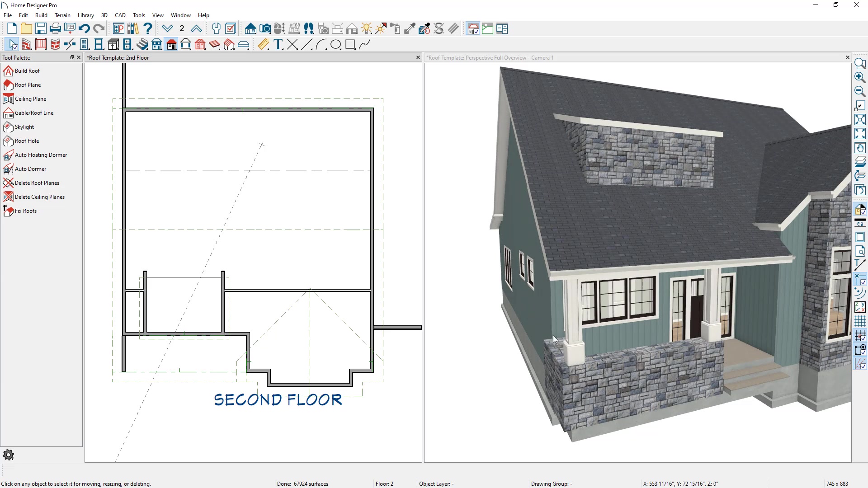
Task: Go down one floor arrow
Action: 167,29
